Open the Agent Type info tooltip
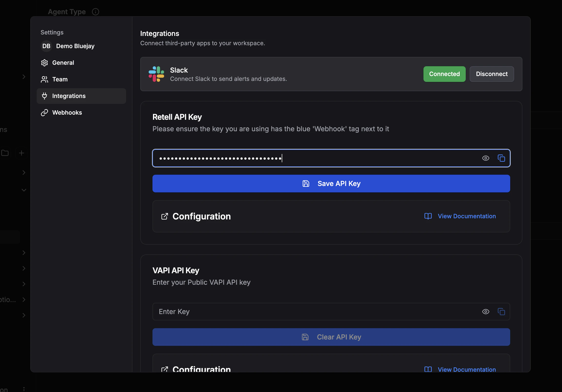The height and width of the screenshot is (392, 562). pyautogui.click(x=96, y=12)
